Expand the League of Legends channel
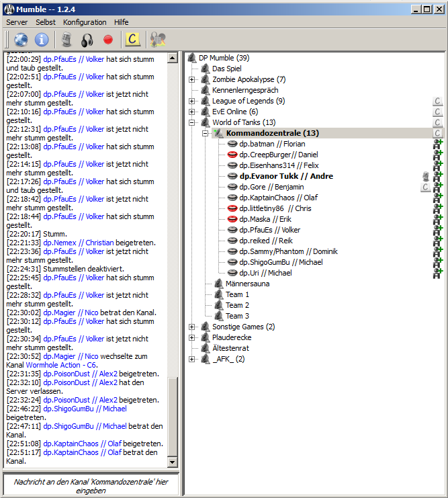This screenshot has height=498, width=448. [192, 101]
